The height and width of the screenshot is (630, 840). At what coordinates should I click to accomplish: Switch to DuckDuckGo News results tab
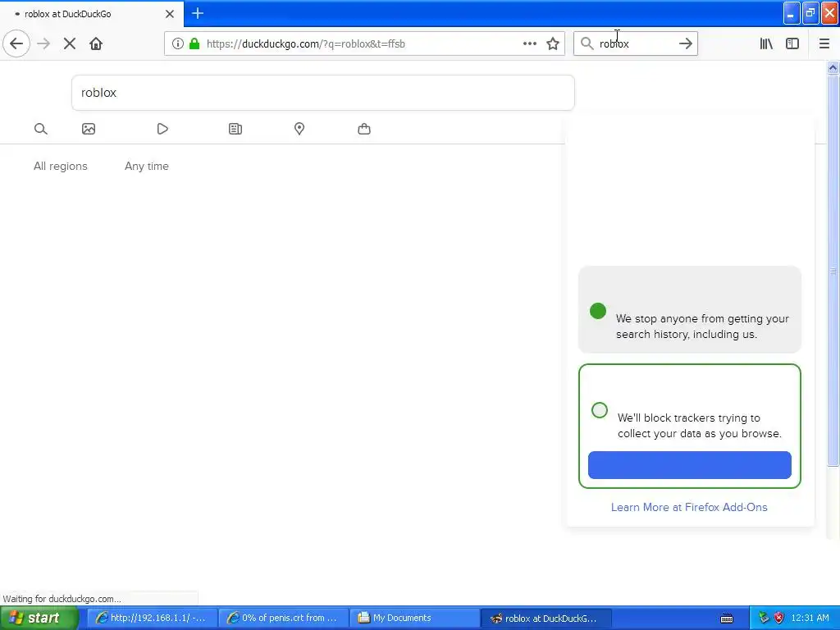[235, 129]
